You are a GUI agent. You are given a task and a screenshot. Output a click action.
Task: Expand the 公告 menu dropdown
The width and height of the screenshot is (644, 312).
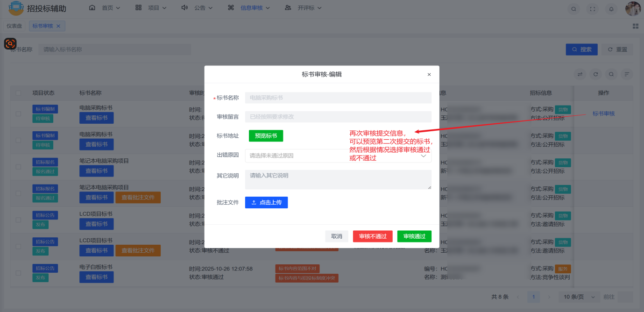click(x=201, y=7)
